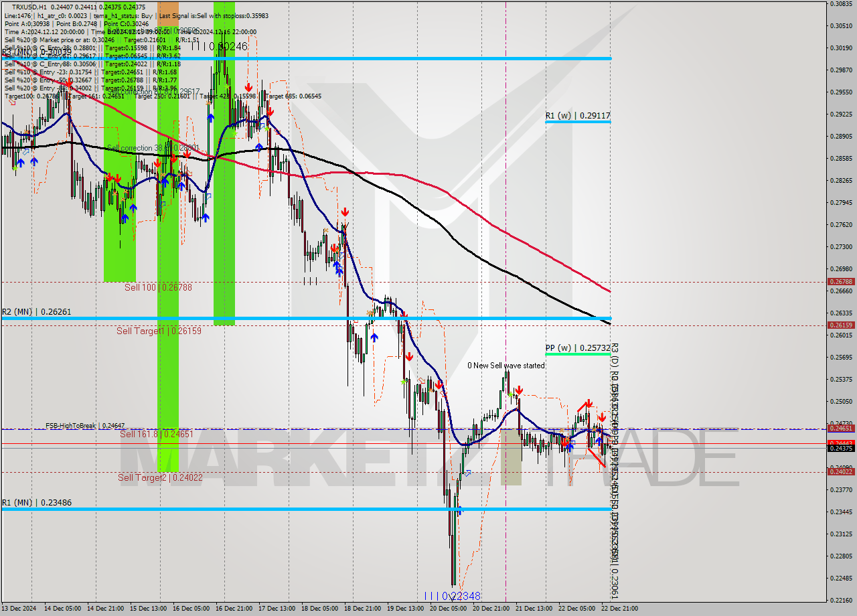This screenshot has width=857, height=616.
Task: Click the 'Sell 161.8 | 0.24651' label
Action: pyautogui.click(x=157, y=434)
